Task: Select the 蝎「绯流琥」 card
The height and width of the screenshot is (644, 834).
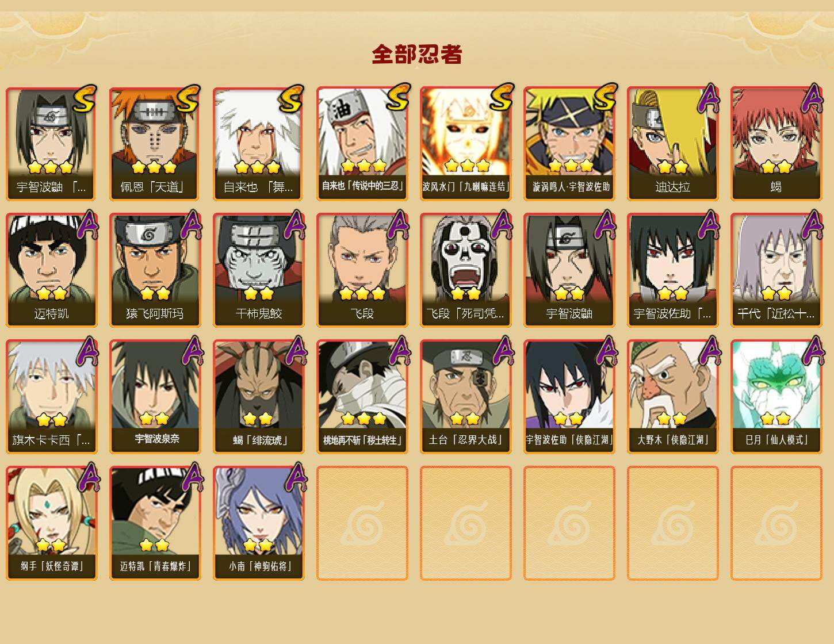Action: (259, 397)
